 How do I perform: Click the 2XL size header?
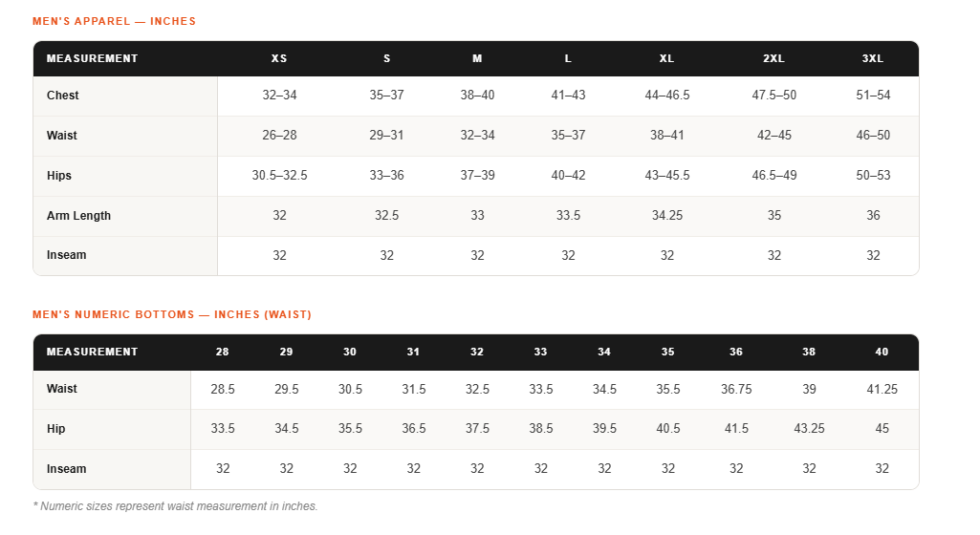tap(773, 58)
